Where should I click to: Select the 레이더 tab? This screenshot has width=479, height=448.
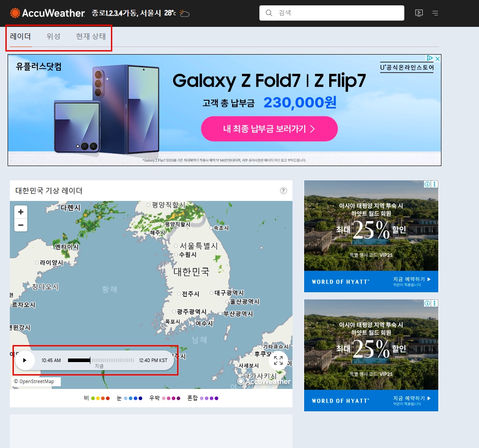pyautogui.click(x=21, y=36)
